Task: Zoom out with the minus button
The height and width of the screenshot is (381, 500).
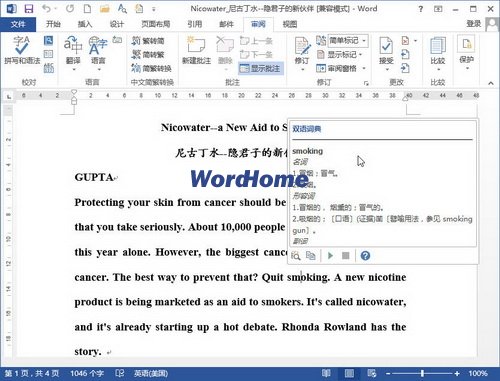Action: pyautogui.click(x=388, y=374)
